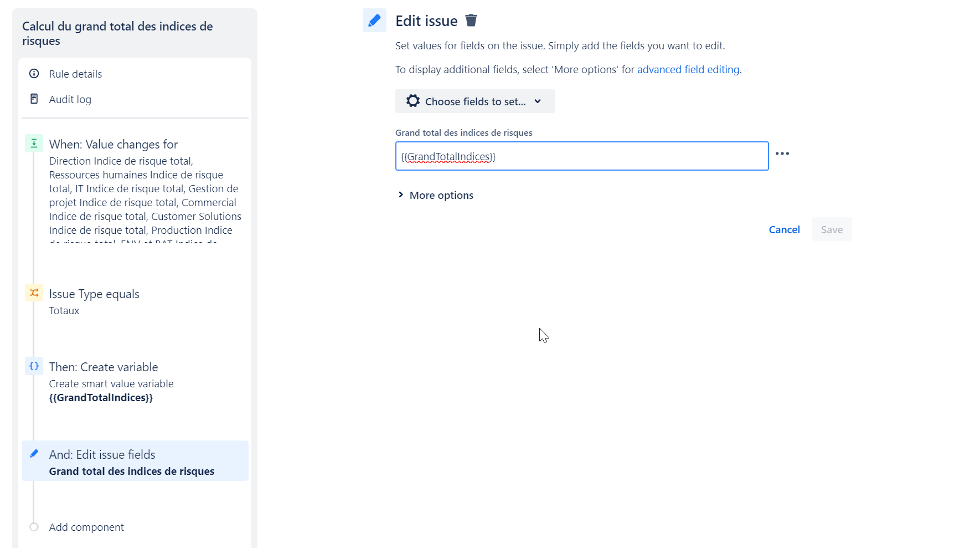
Task: Open the Audit log
Action: [x=70, y=99]
